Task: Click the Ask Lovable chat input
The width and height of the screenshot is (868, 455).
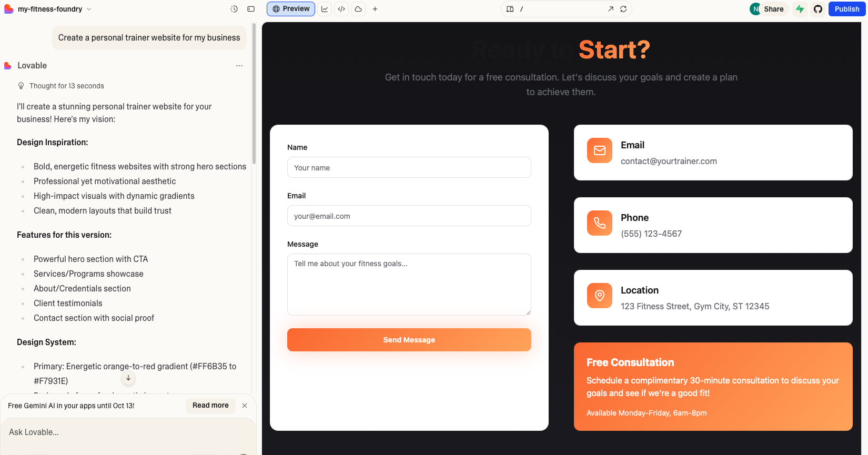Action: pos(126,432)
